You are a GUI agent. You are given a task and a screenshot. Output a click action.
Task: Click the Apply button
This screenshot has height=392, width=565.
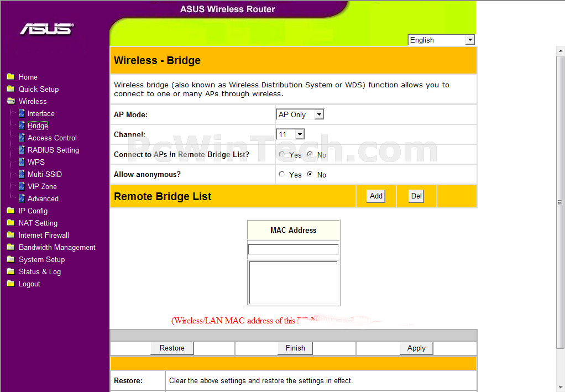(416, 348)
